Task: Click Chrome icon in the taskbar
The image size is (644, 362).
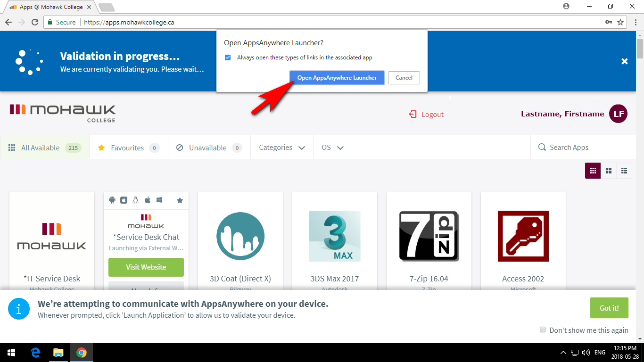Action: tap(82, 353)
